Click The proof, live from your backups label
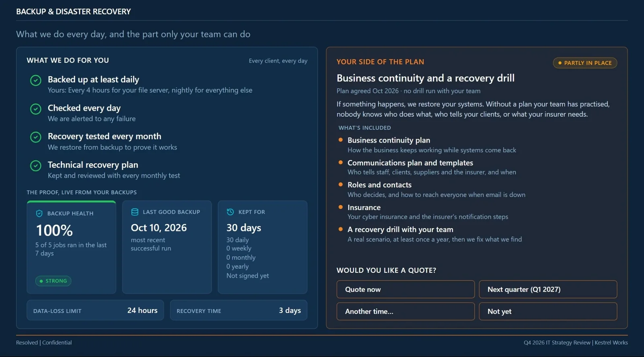 pyautogui.click(x=82, y=193)
